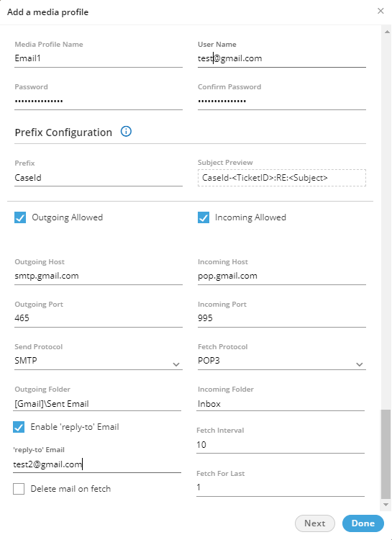Focus the Password field
The width and height of the screenshot is (392, 540).
pos(99,102)
